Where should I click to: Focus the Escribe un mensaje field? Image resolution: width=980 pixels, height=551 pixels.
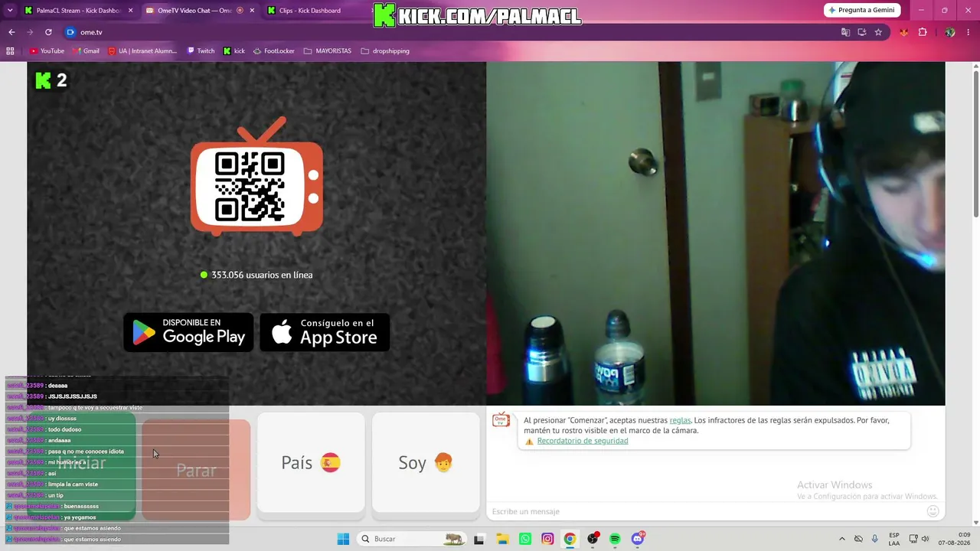(x=706, y=511)
